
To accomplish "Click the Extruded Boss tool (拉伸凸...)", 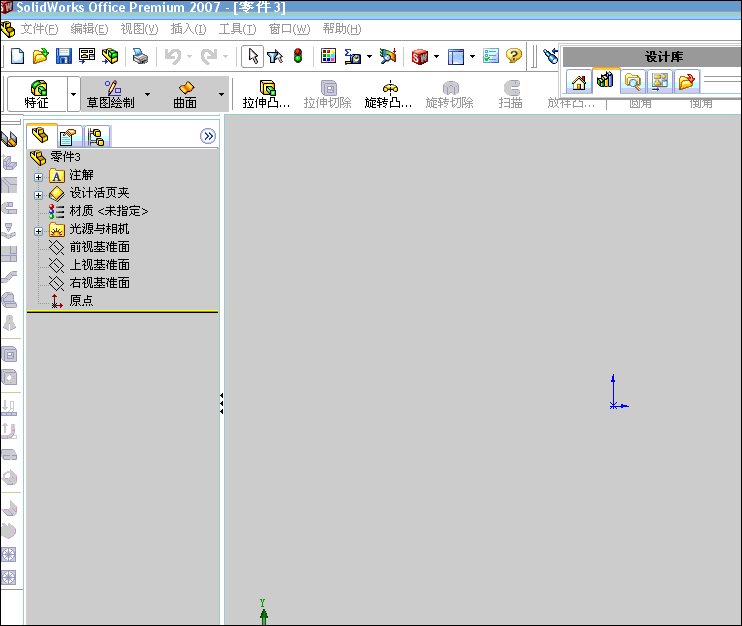I will pos(266,94).
